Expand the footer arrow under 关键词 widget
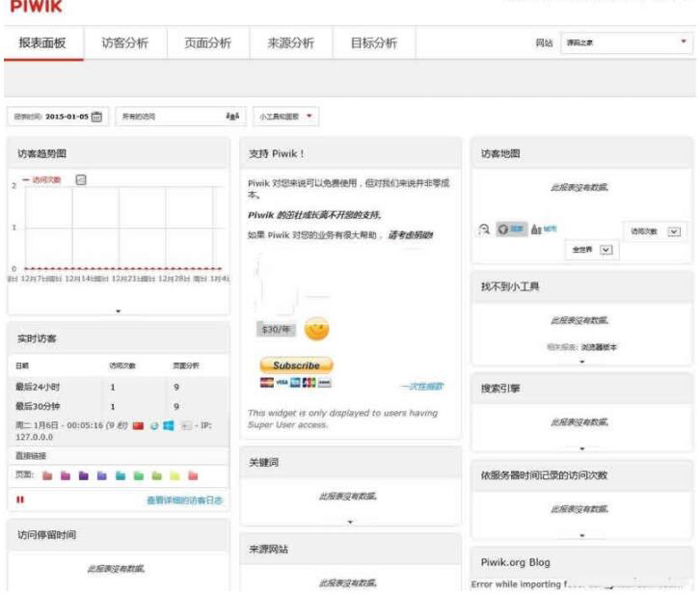700x595 pixels. 350,522
